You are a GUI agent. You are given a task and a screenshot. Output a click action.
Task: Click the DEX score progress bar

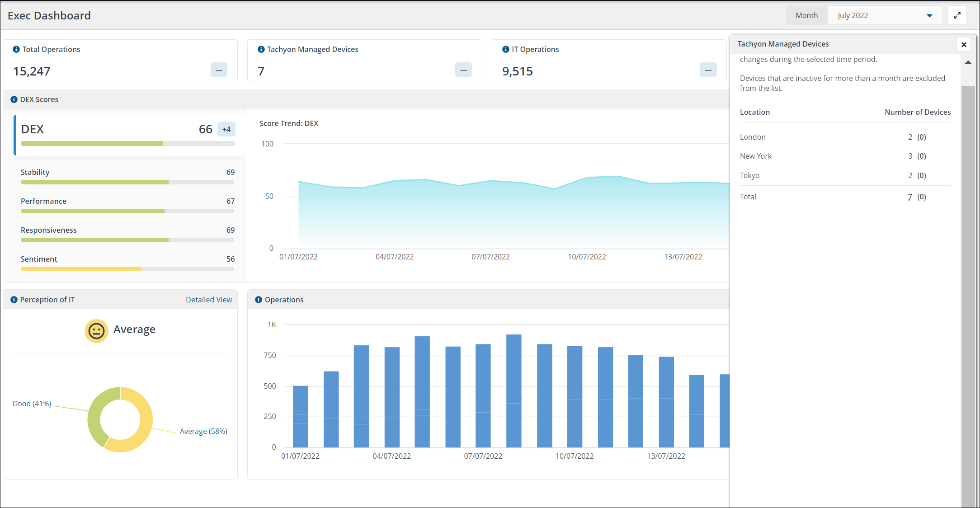(127, 144)
